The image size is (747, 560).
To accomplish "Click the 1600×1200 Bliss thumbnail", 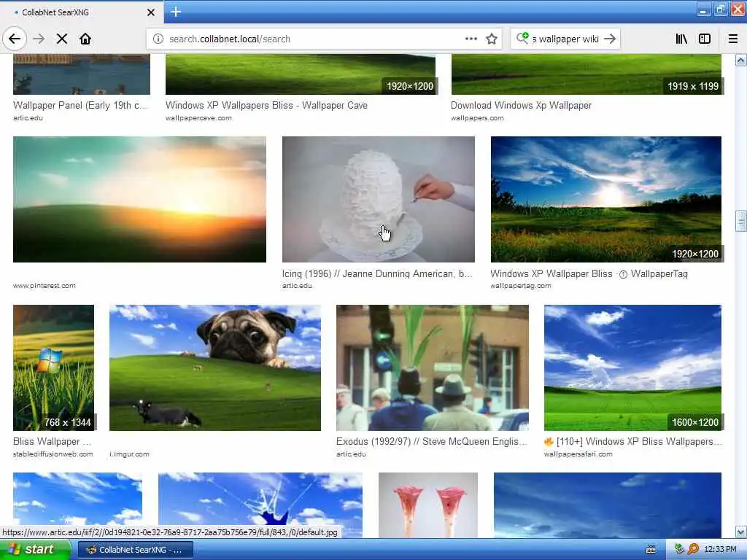I will pos(632,367).
